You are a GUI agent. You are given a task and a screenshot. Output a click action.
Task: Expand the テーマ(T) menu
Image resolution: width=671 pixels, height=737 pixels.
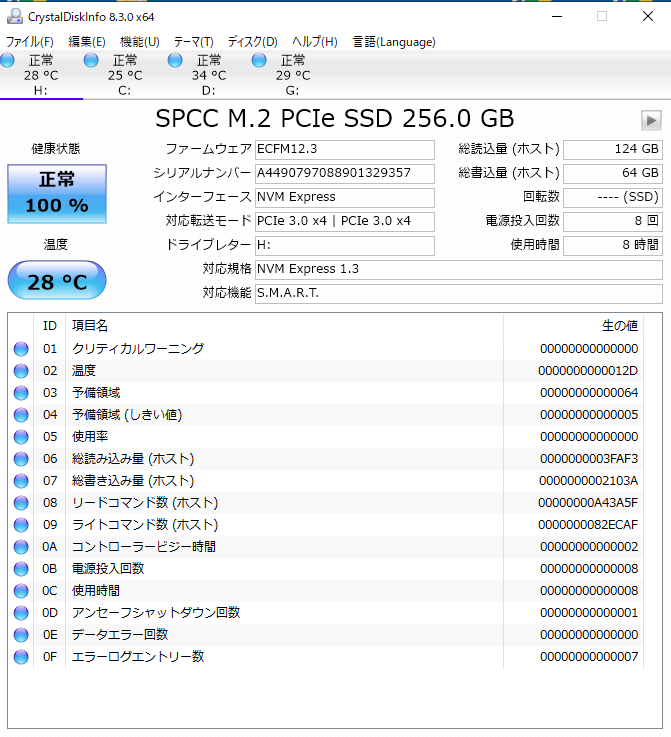194,42
